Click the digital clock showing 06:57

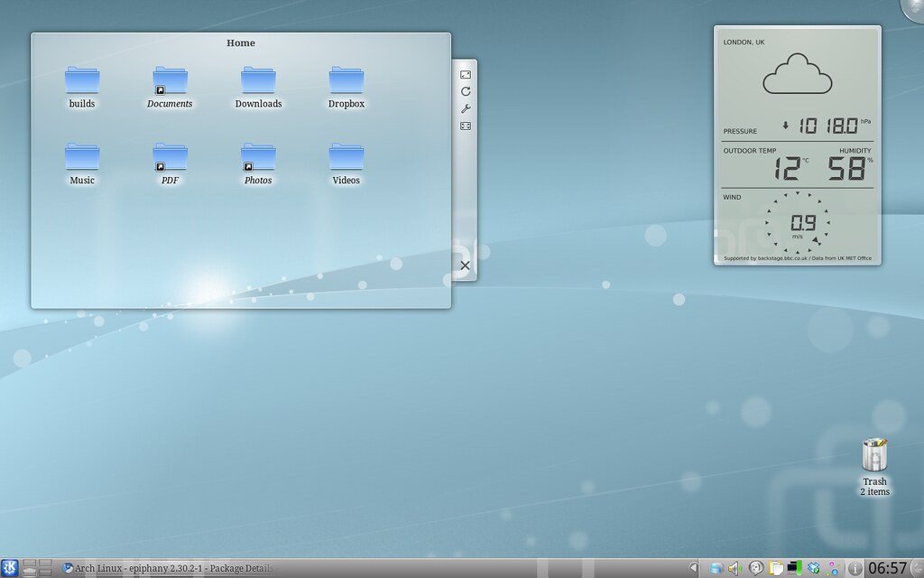click(886, 568)
